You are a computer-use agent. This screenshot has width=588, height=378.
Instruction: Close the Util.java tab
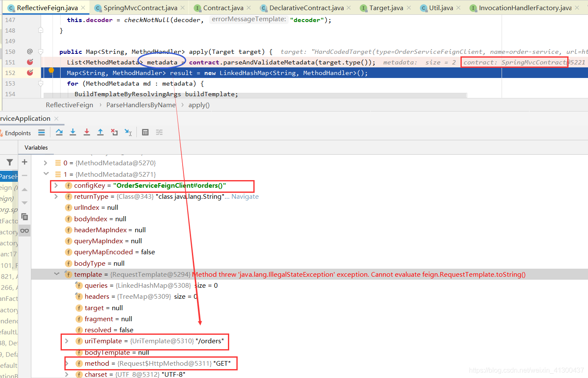click(458, 8)
